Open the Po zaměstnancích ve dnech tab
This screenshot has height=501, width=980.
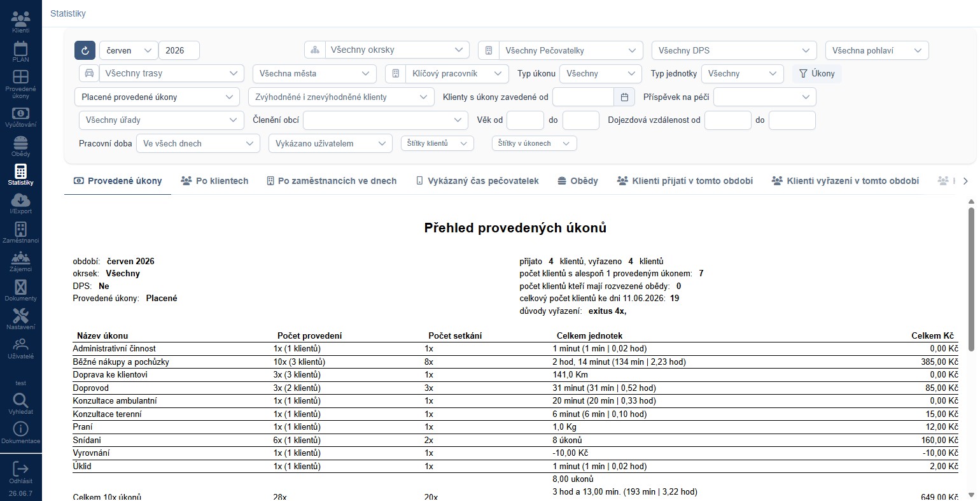pos(332,181)
